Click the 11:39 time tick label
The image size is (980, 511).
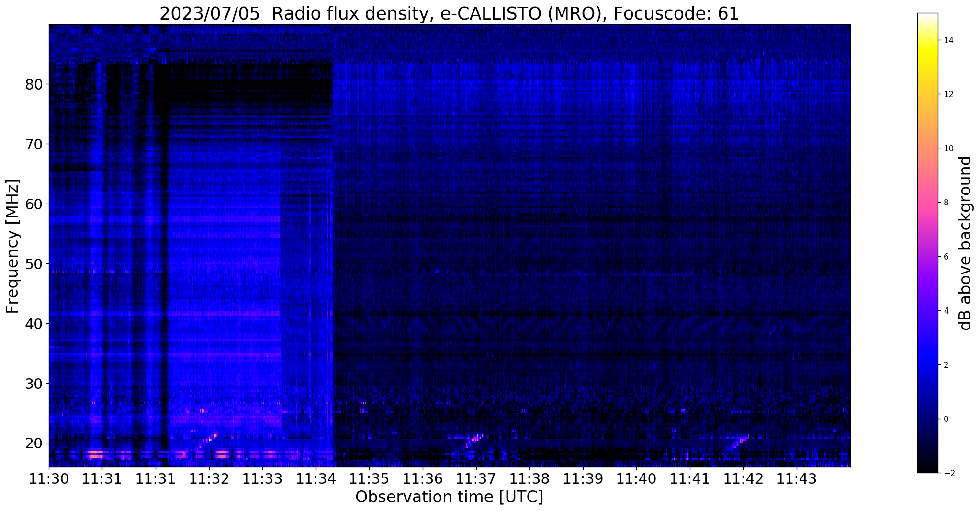tap(583, 478)
